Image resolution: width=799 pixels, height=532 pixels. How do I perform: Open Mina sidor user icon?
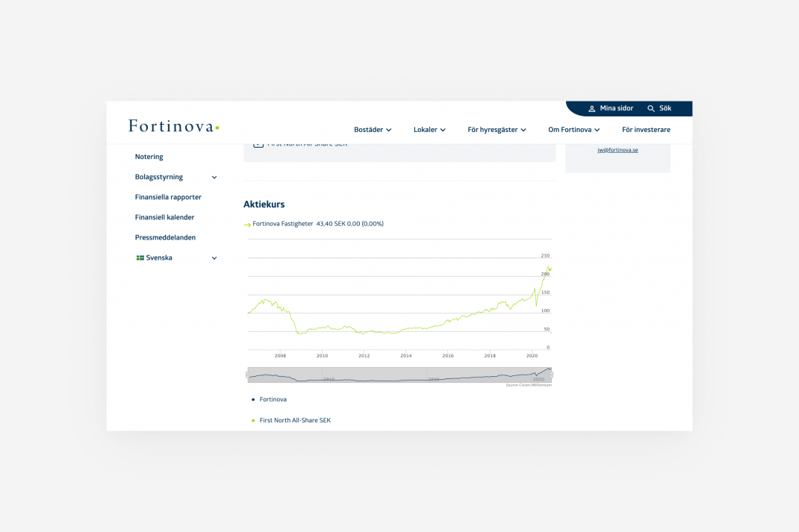[591, 108]
